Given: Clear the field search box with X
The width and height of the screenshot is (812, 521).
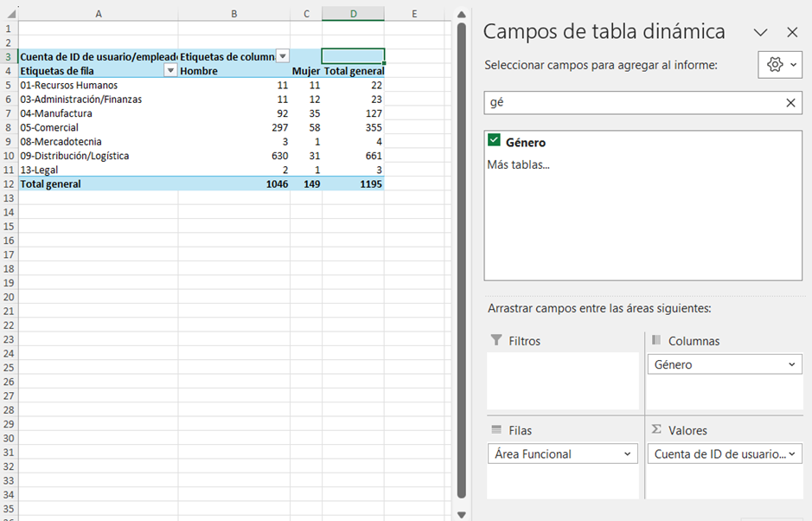Looking at the screenshot, I should [790, 103].
